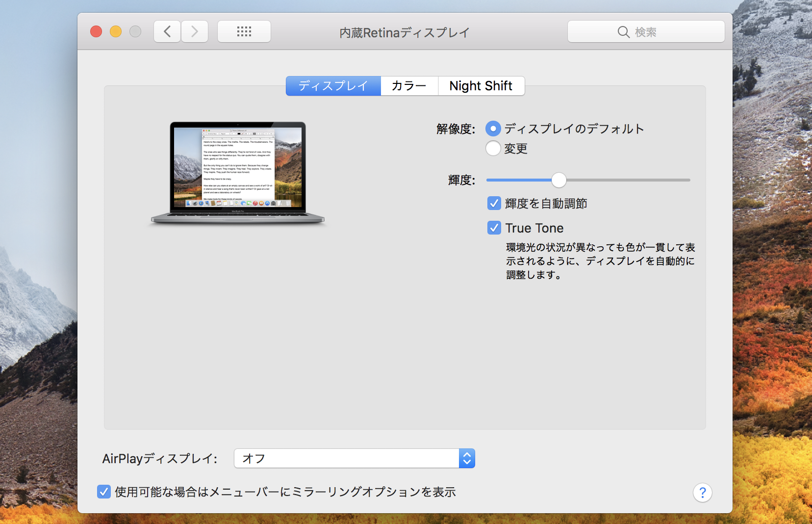Select the 変更 resolution radio button

(493, 148)
